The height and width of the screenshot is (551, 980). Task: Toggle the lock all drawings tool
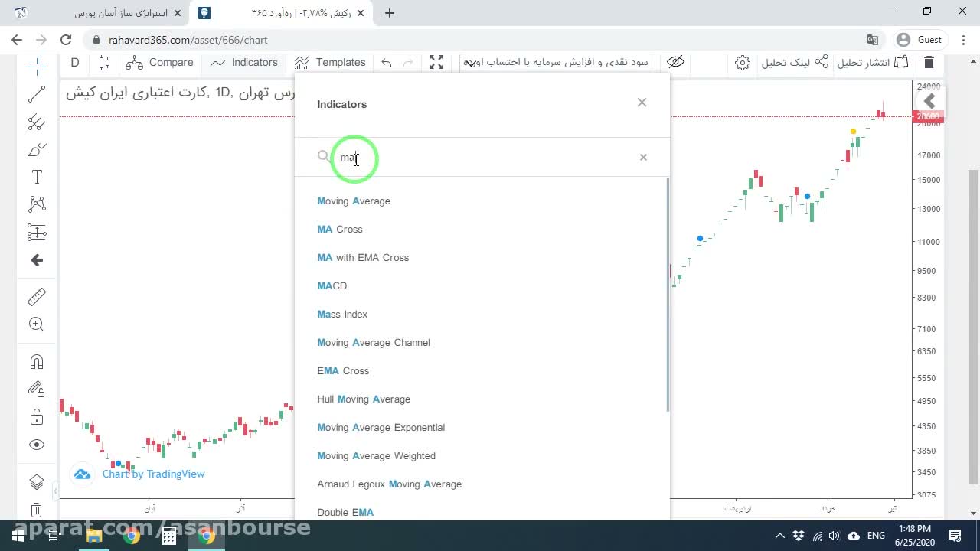click(37, 417)
